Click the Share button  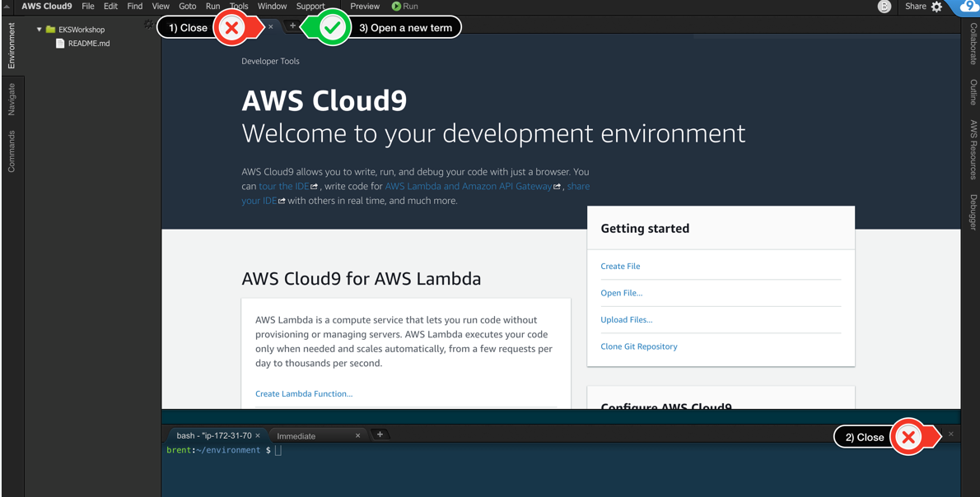click(x=916, y=7)
